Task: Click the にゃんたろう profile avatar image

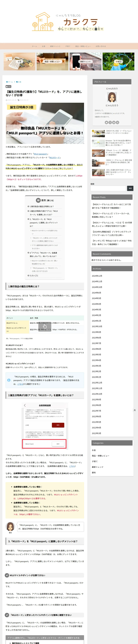Action: coord(112,97)
